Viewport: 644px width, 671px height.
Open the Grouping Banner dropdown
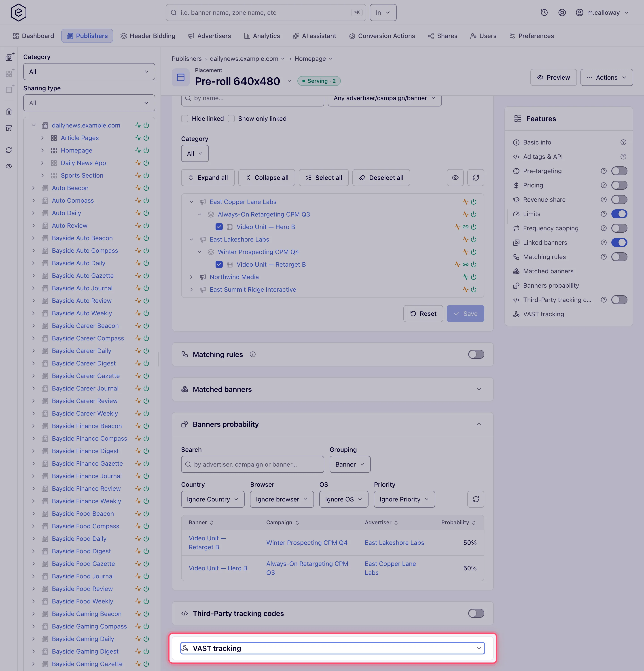click(x=350, y=465)
